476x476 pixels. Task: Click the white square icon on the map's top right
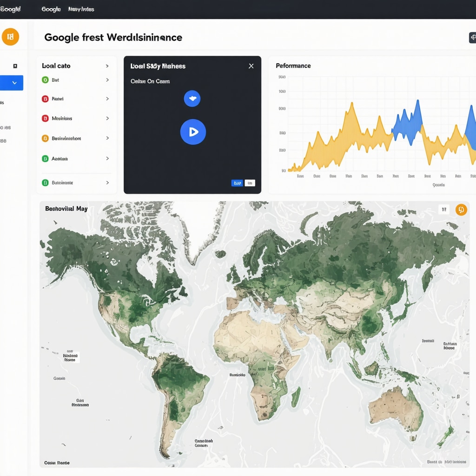coord(444,209)
